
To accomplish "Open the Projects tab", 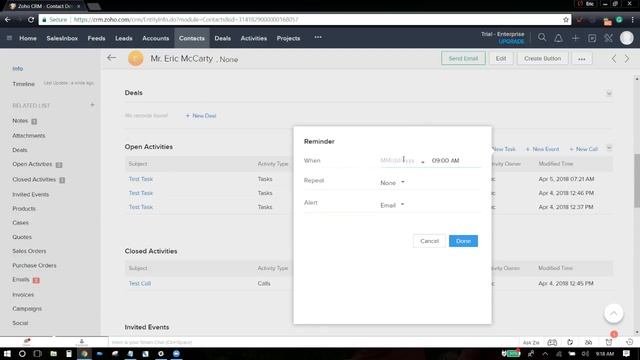I will tap(288, 38).
